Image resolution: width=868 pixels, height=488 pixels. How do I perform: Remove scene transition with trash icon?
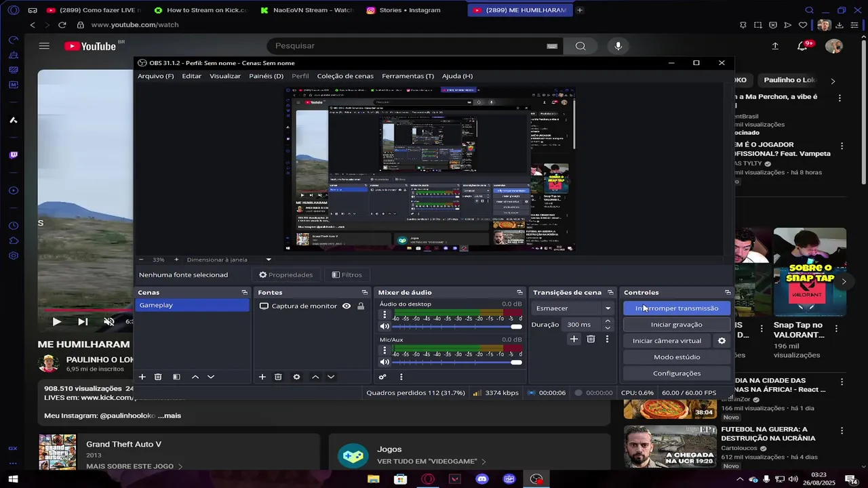point(591,339)
